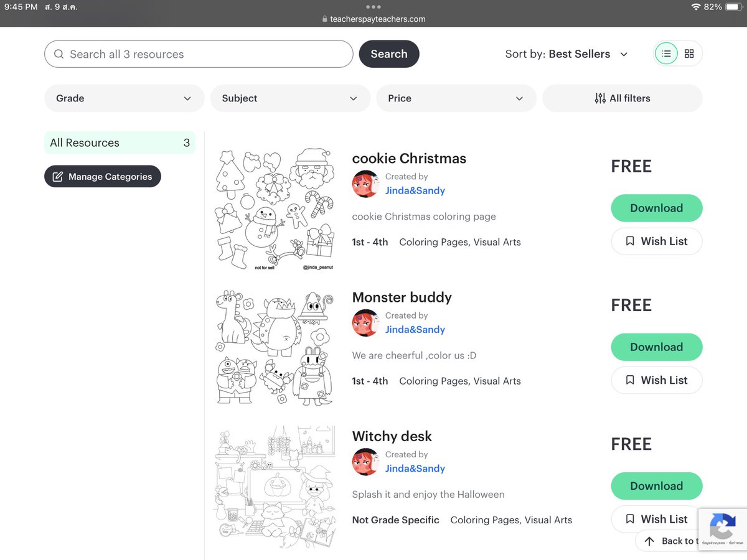Click Jinda&Sandy link under Witchy desk
The width and height of the screenshot is (747, 560).
(x=415, y=468)
